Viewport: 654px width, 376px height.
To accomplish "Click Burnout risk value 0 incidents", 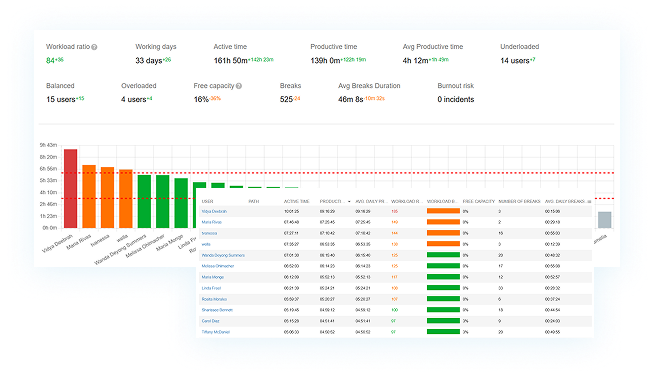I will tap(456, 100).
